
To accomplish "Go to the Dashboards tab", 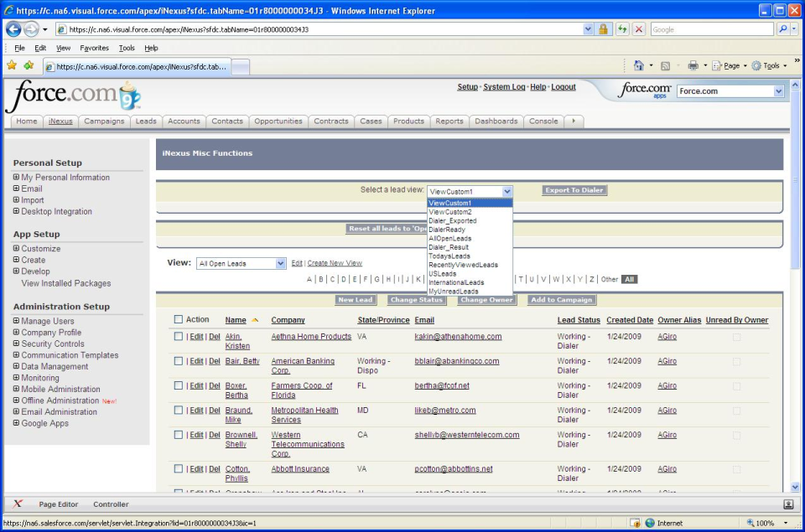I will (x=496, y=121).
